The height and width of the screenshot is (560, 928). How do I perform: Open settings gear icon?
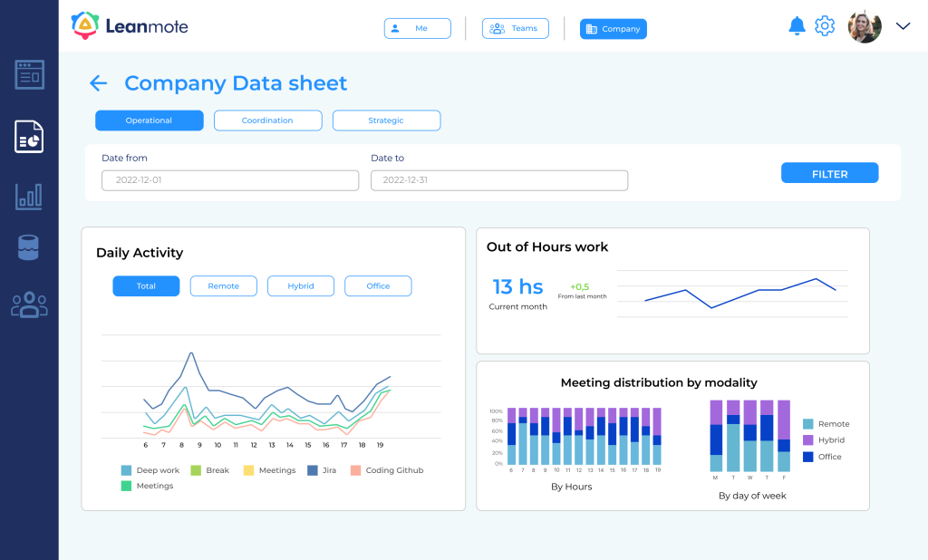click(x=825, y=26)
